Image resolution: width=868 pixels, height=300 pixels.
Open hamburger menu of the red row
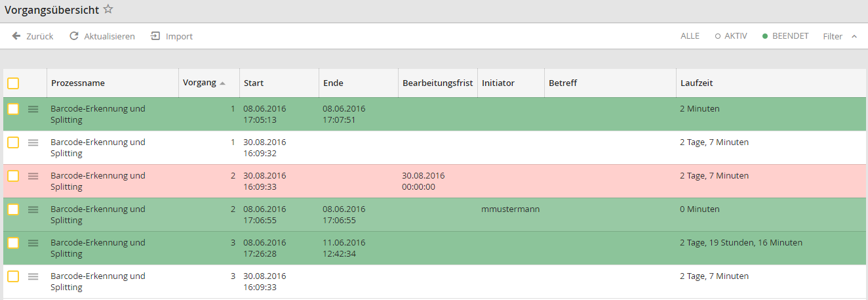click(33, 176)
